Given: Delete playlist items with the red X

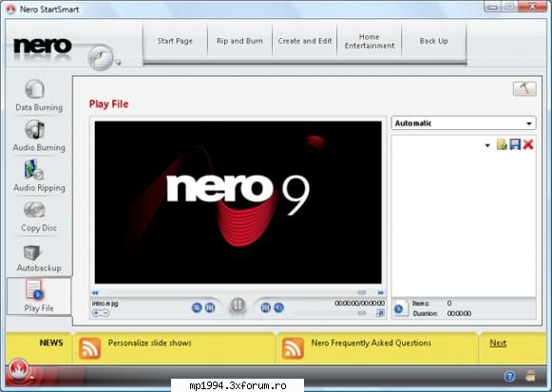Looking at the screenshot, I should pyautogui.click(x=528, y=144).
